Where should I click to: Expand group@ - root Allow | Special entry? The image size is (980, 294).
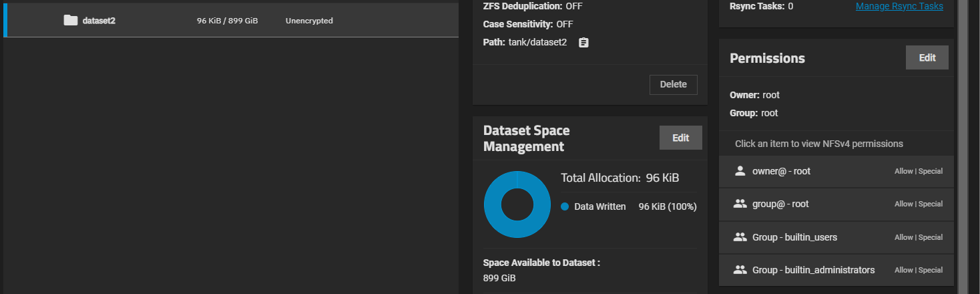918,204
